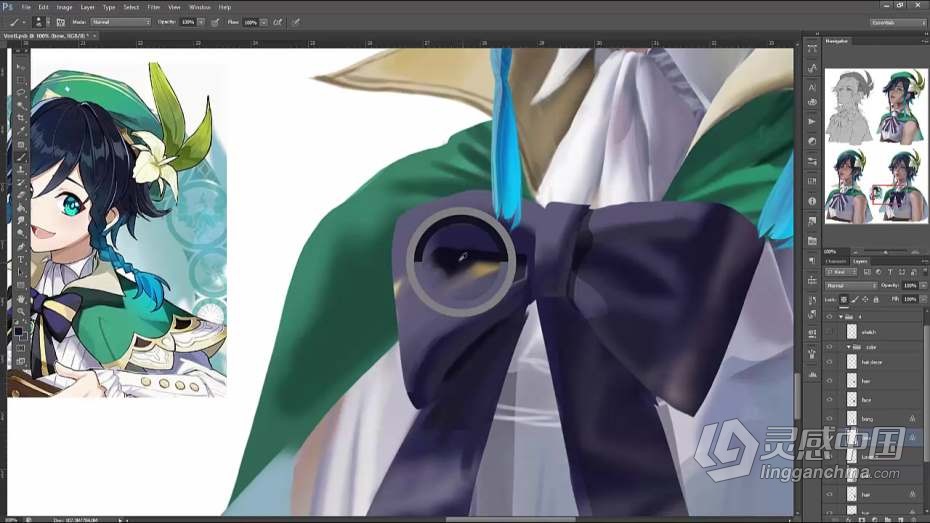Select the hair decor layer thumbnail
930x523 pixels.
coord(852,362)
